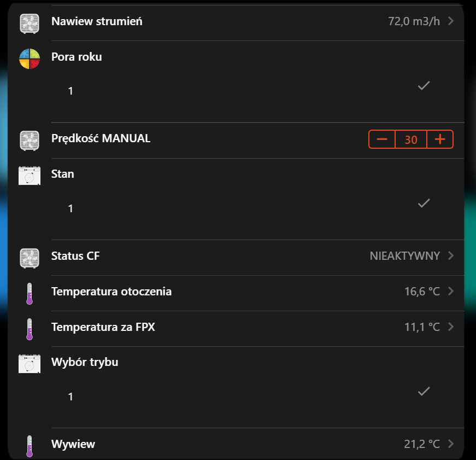Click the four-season color wheel icon
Image resolution: width=476 pixels, height=460 pixels.
[x=30, y=59]
